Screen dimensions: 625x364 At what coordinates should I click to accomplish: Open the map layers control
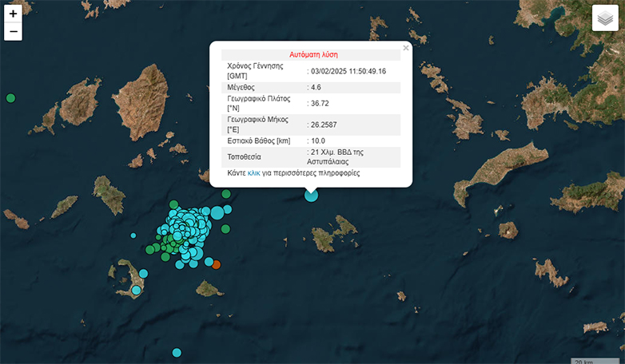tap(606, 18)
